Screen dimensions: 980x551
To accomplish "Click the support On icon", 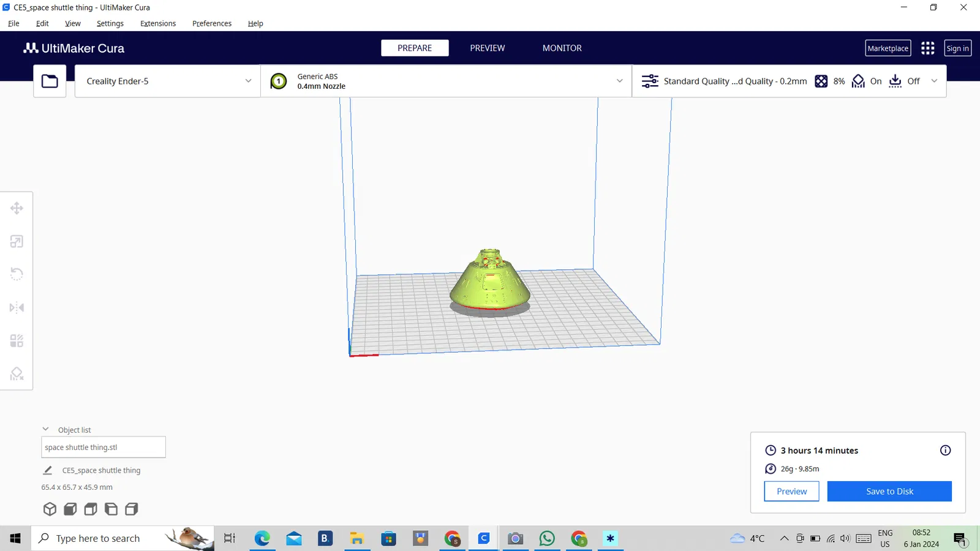I will 858,81.
